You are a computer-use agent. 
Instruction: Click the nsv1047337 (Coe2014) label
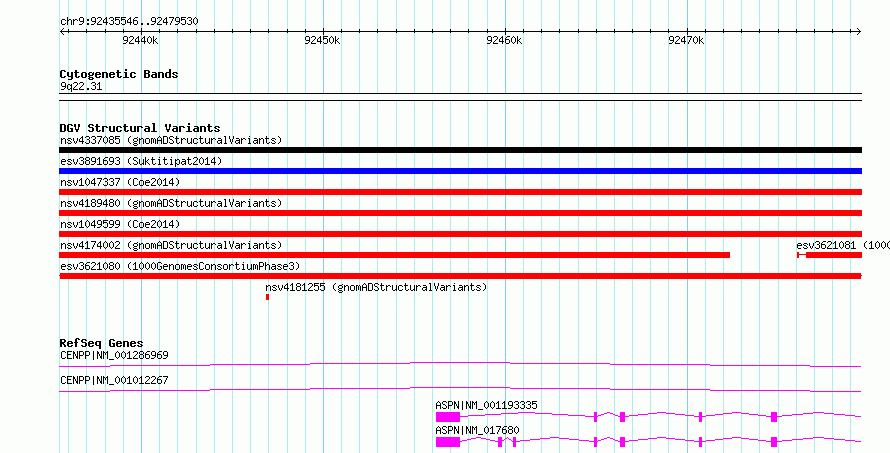120,182
